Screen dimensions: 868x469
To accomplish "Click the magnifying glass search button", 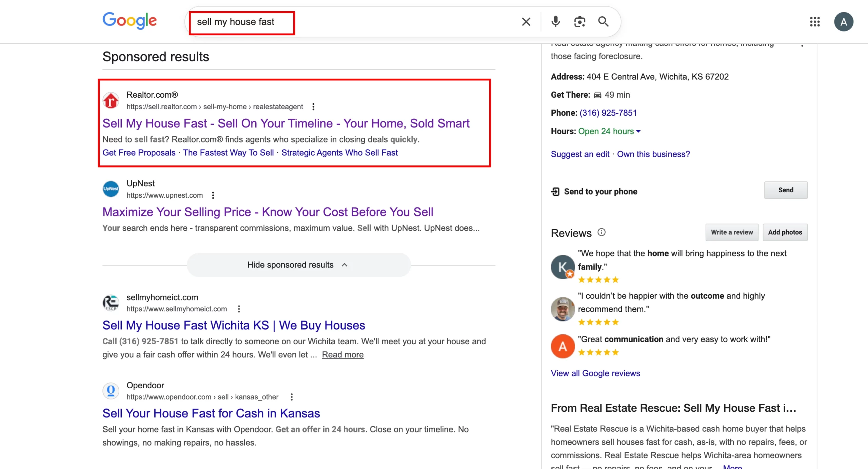I will pyautogui.click(x=603, y=22).
